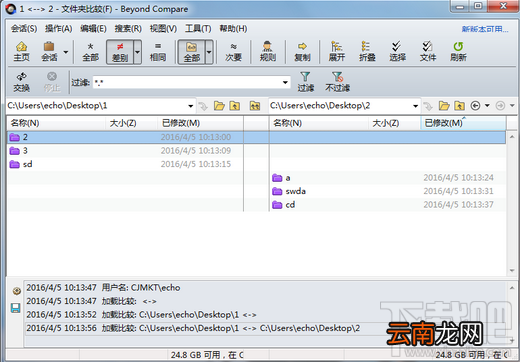
Task: Click the 会话 sessions briefcase icon
Action: click(49, 52)
